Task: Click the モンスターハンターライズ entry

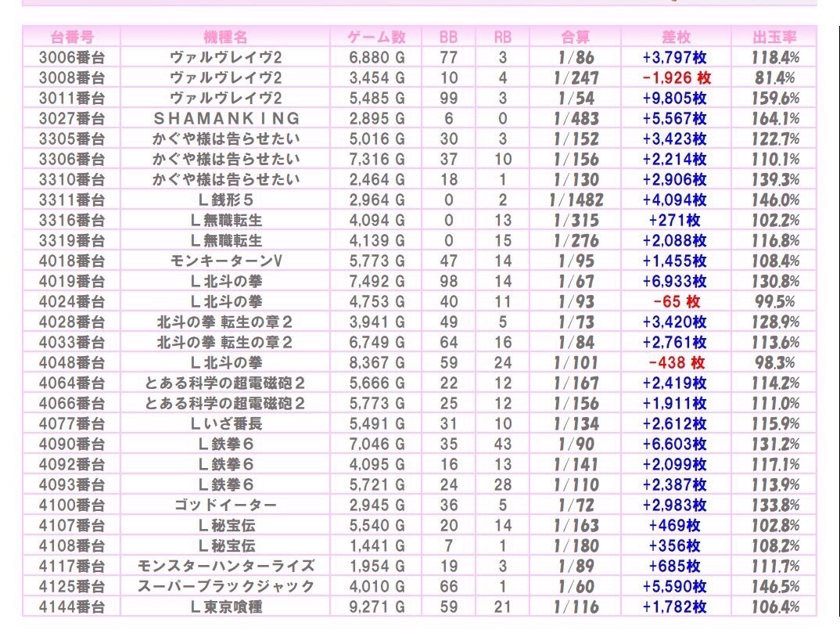Action: coord(225,566)
